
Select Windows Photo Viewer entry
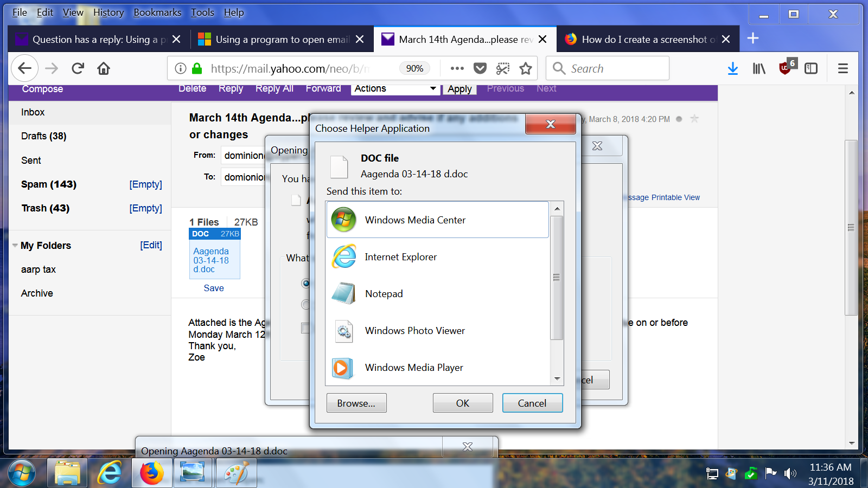pyautogui.click(x=437, y=330)
